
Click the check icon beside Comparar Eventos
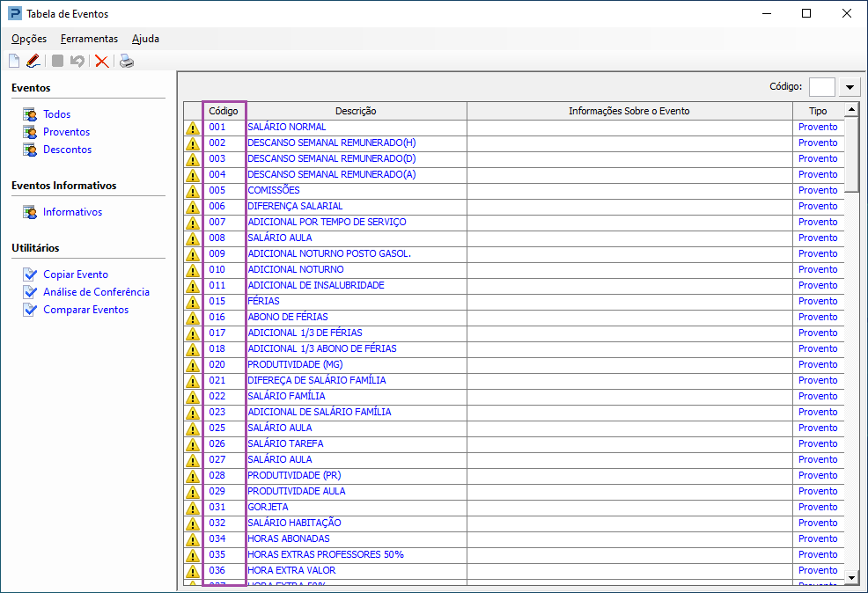30,310
